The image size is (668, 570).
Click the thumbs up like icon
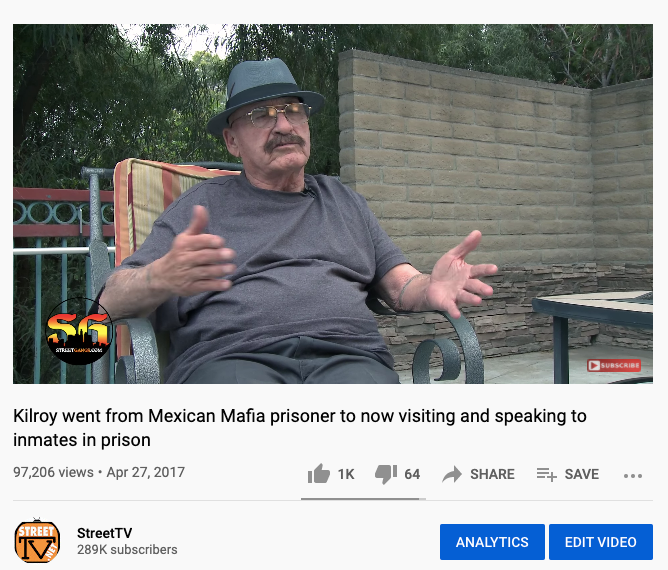tap(319, 473)
